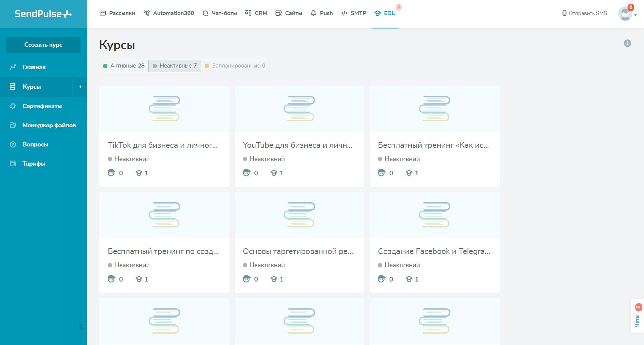Image resolution: width=644 pixels, height=345 pixels.
Task: Click Неактивний status on the TikTok card
Action: (x=129, y=159)
